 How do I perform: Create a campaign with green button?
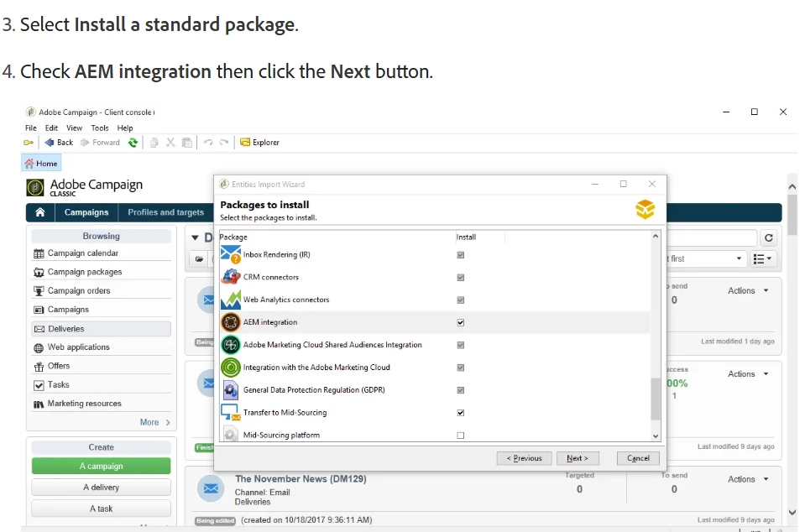tap(101, 466)
